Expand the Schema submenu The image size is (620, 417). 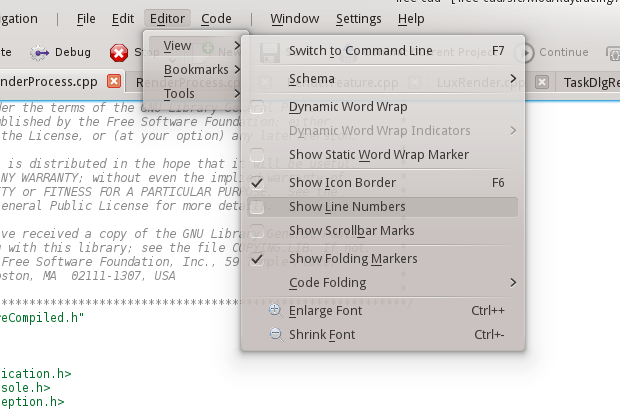[x=382, y=79]
